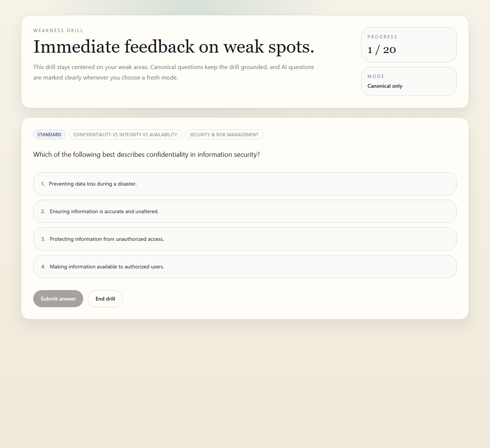This screenshot has width=490, height=448.
Task: Click the Mode card in the sidebar
Action: point(409,81)
